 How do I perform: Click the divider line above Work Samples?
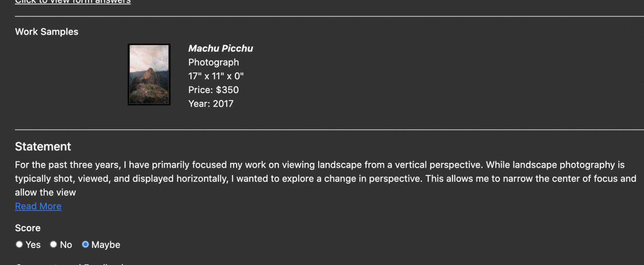tap(329, 16)
